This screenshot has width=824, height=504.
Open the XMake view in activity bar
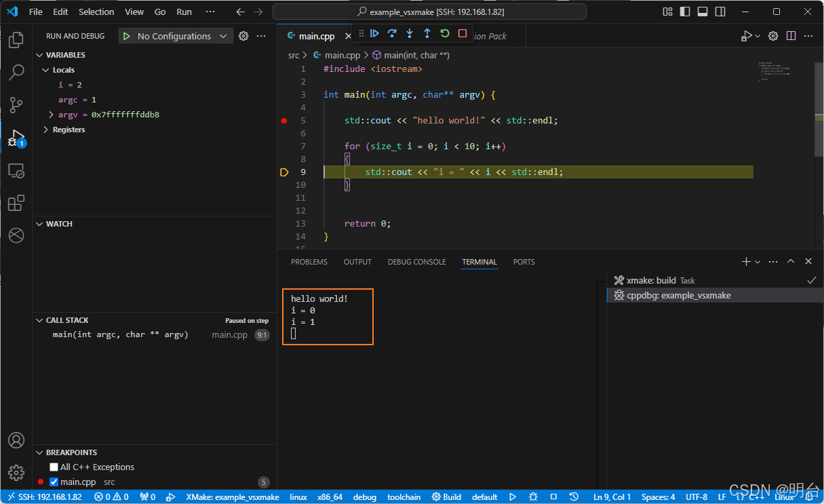coord(16,235)
